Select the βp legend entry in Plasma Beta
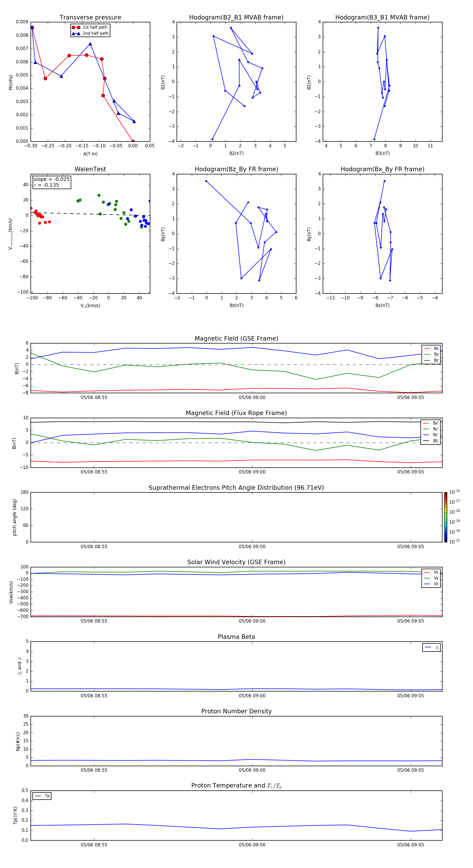This screenshot has width=473, height=868. (431, 647)
